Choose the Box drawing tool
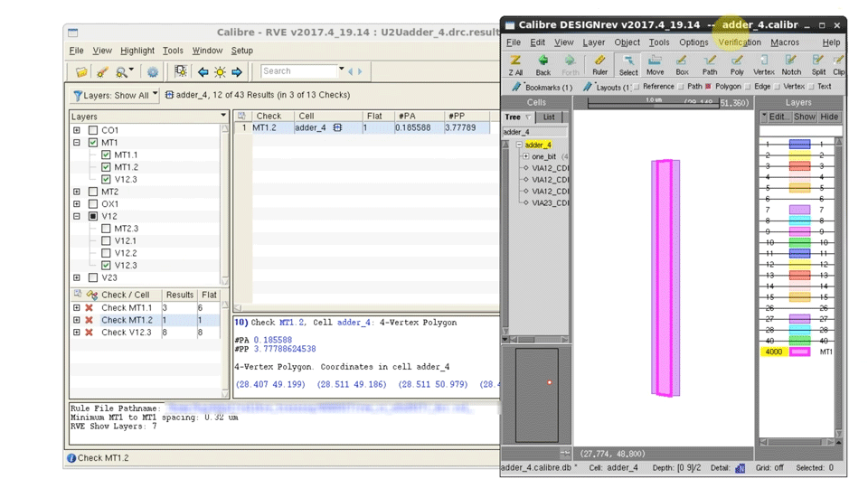This screenshot has width=868, height=488. click(682, 65)
